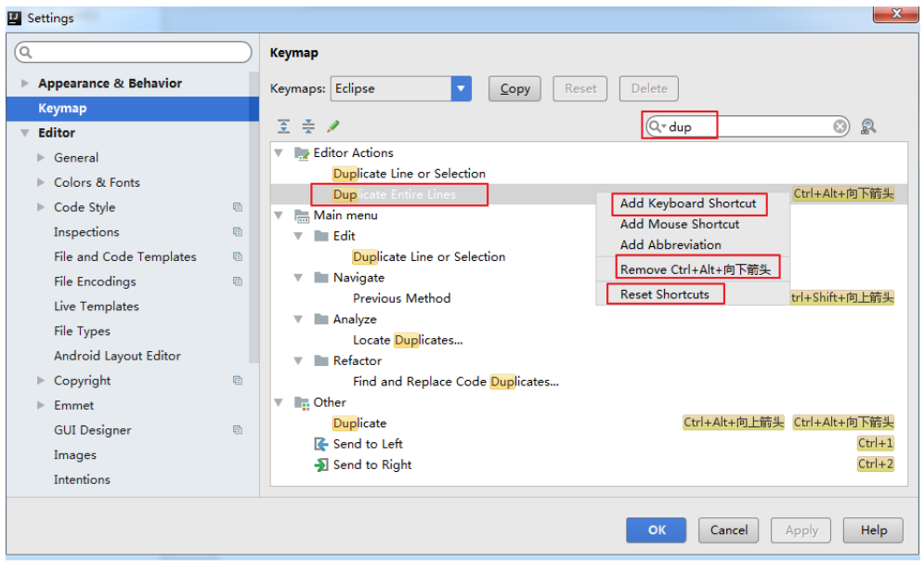Collapse the Main menu group
This screenshot has width=924, height=562.
point(279,216)
